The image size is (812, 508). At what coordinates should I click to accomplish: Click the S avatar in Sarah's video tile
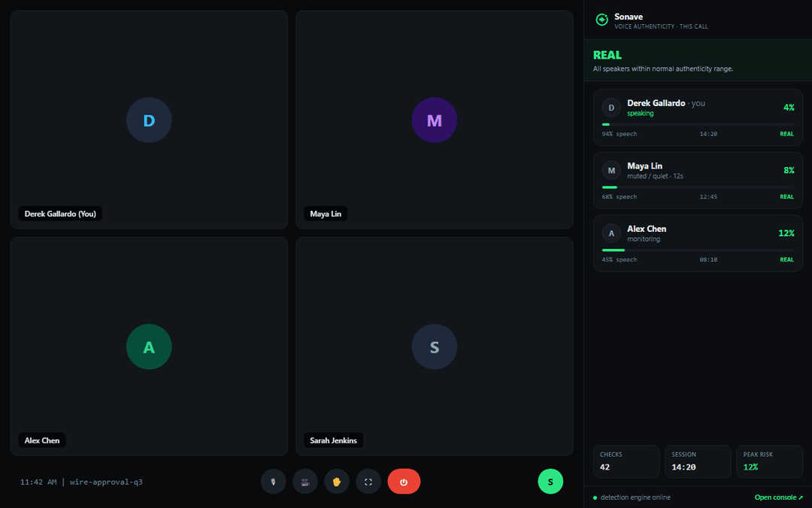coord(435,347)
